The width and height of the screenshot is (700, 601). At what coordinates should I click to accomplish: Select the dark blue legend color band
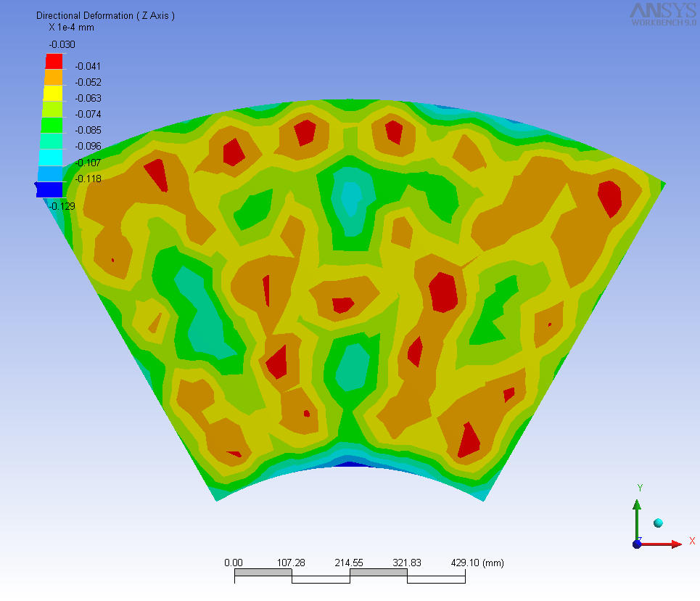49,189
